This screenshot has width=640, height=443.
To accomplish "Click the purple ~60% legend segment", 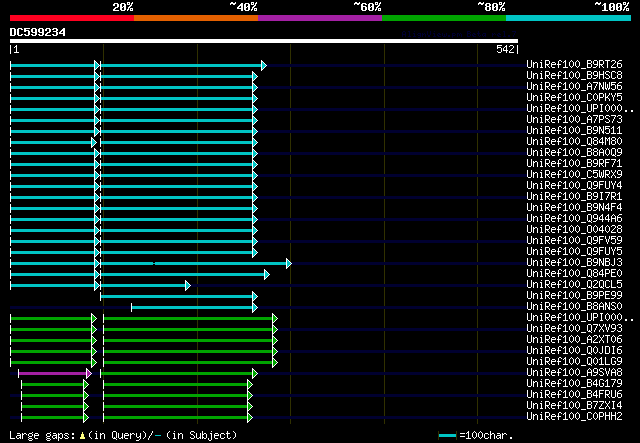I will (320, 18).
